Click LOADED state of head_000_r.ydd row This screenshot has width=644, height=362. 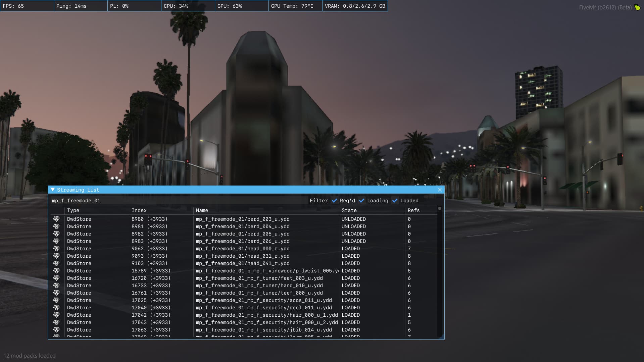click(351, 249)
